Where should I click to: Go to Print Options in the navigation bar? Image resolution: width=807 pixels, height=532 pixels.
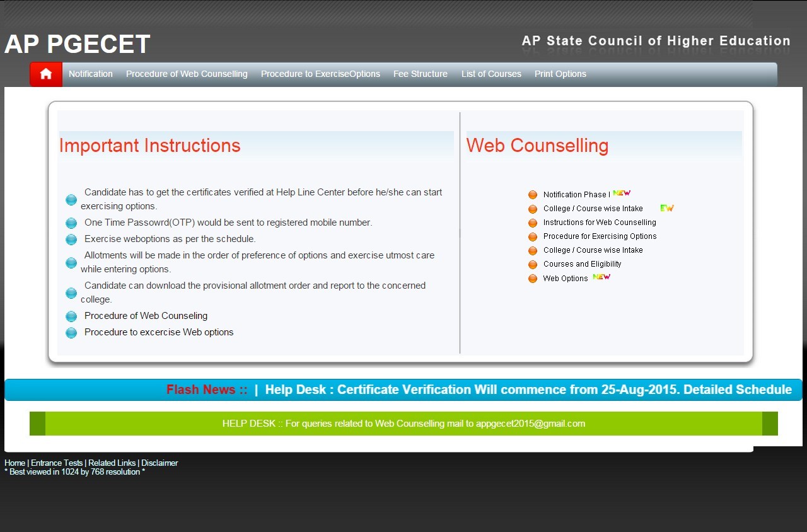point(560,74)
